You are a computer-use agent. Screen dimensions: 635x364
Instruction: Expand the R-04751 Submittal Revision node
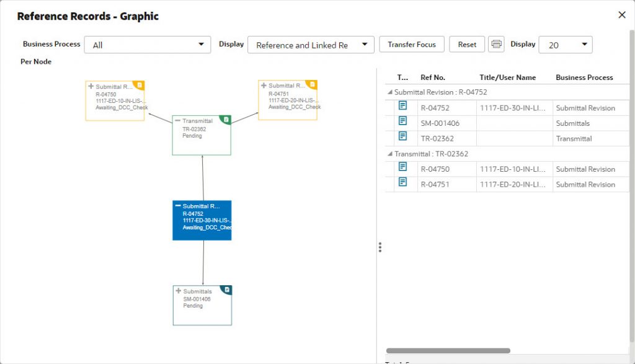[x=264, y=86]
